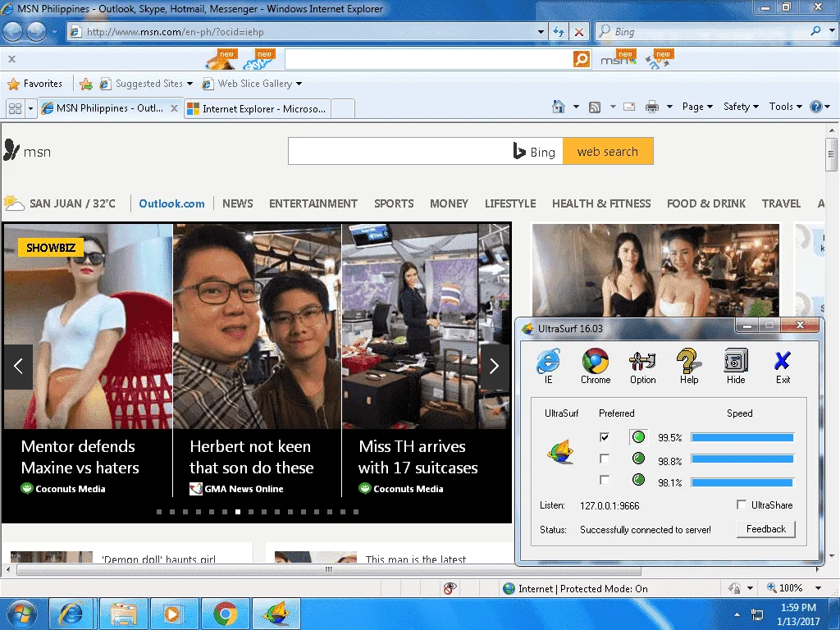Open the MSN toolbar shortcut

[618, 59]
